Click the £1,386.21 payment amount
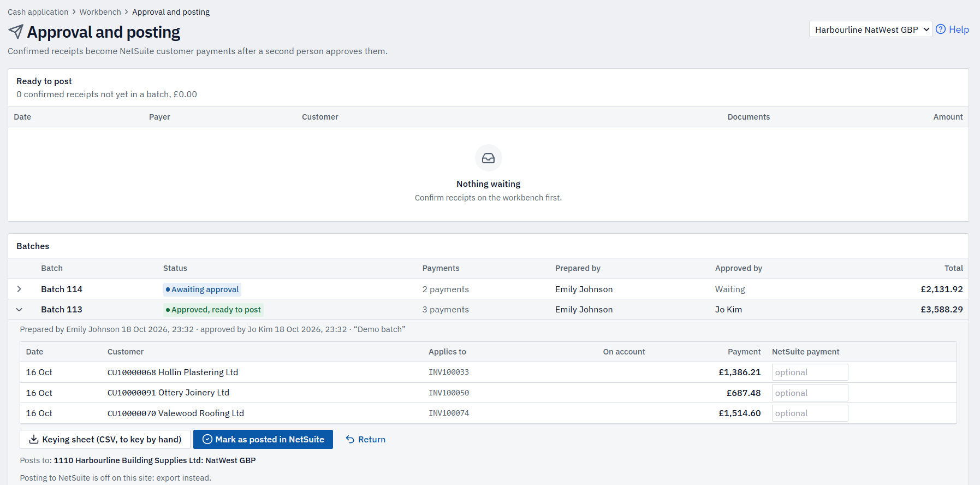This screenshot has width=980, height=485. point(740,372)
